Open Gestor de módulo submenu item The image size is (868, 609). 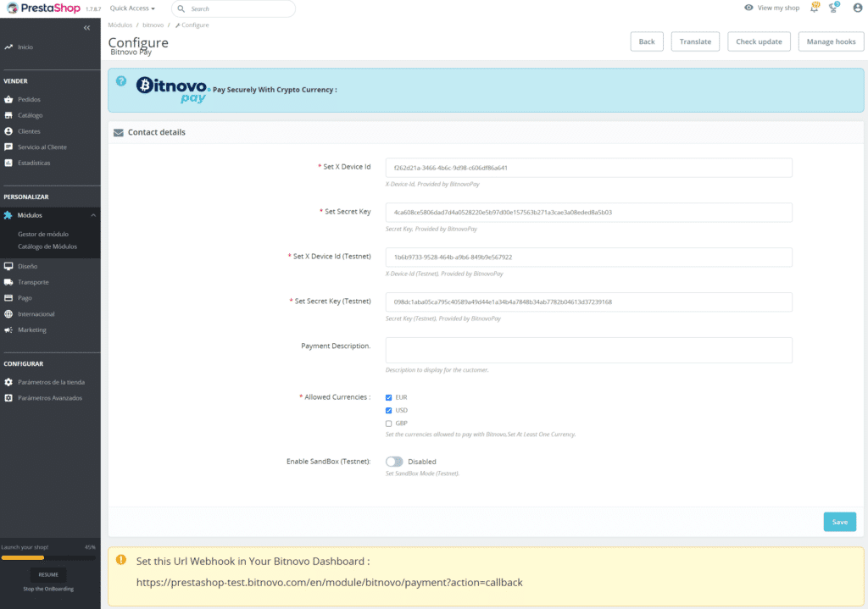[43, 234]
